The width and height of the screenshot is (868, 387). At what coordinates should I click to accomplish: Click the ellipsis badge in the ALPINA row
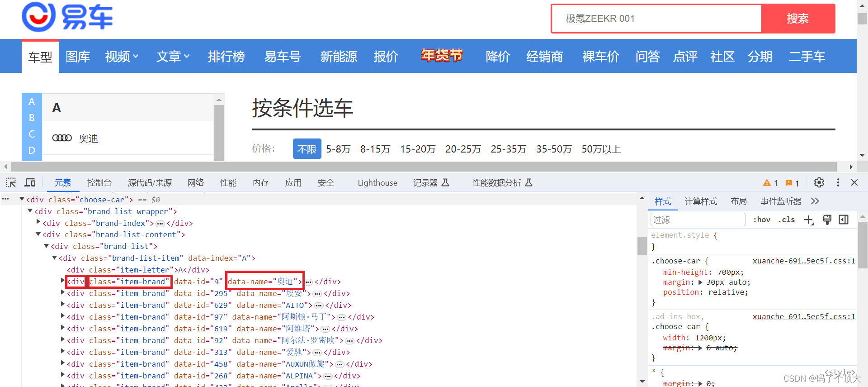(x=328, y=376)
